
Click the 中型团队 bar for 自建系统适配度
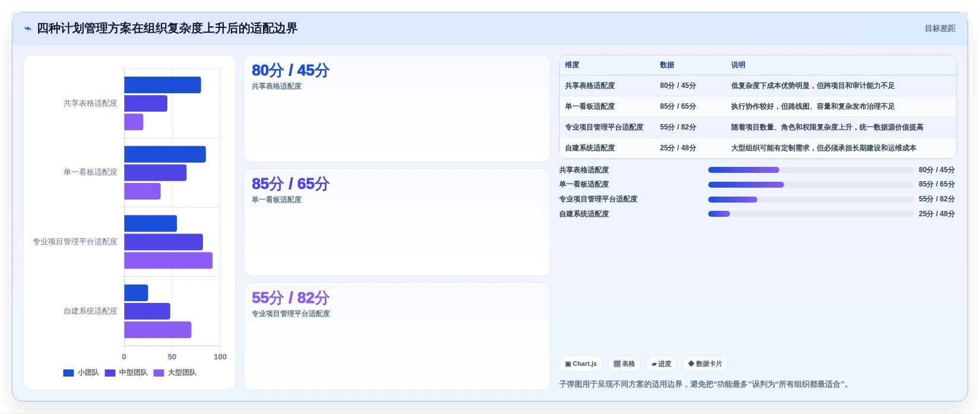pos(147,311)
